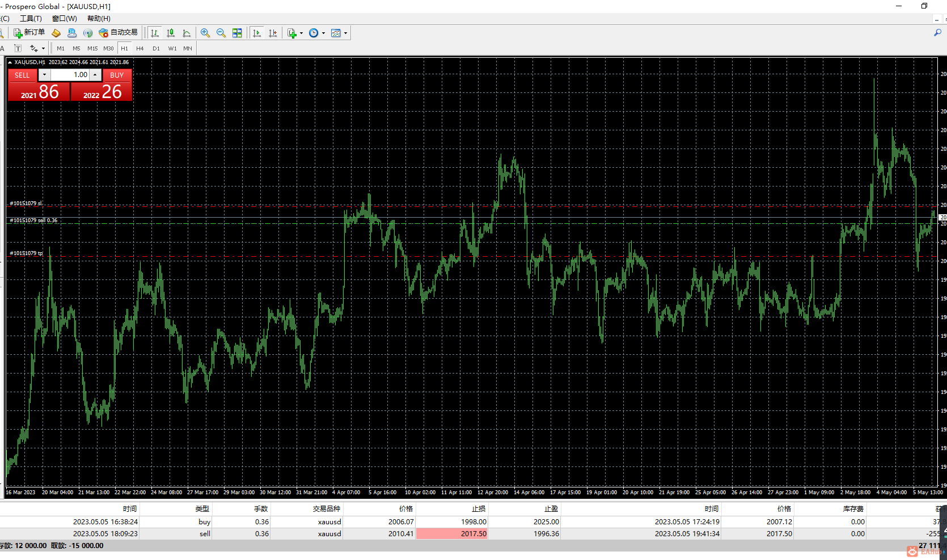Expand the indicators dropdown arrow
This screenshot has height=560, width=947.
(x=301, y=33)
